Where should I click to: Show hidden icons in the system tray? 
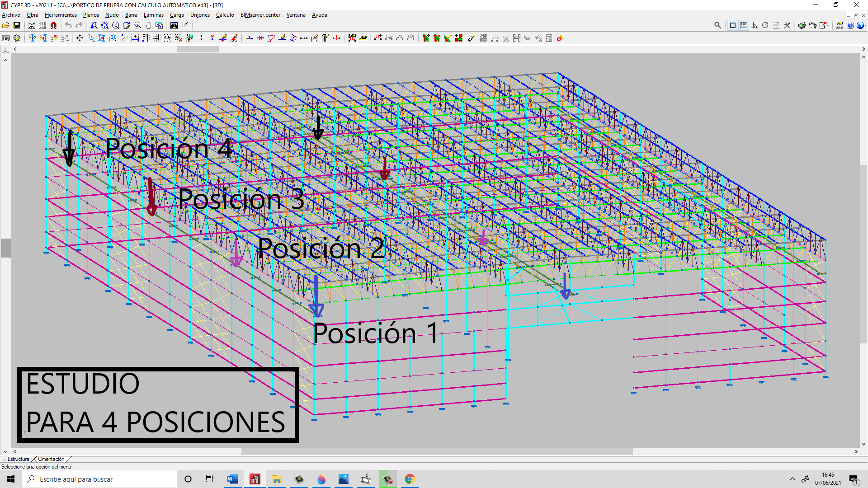click(x=793, y=479)
